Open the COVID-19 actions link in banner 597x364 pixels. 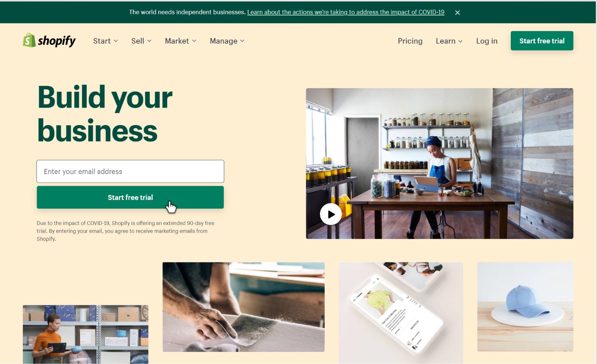(x=346, y=12)
